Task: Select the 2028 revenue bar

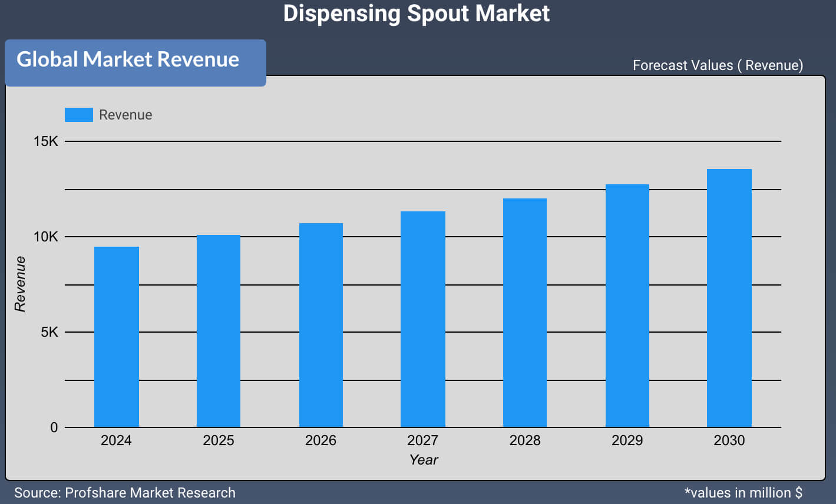Action: [x=525, y=313]
